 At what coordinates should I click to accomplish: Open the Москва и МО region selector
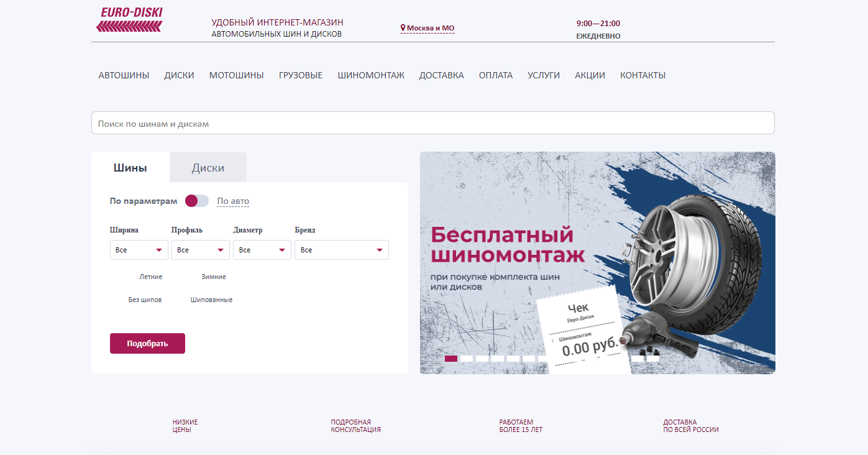(427, 28)
